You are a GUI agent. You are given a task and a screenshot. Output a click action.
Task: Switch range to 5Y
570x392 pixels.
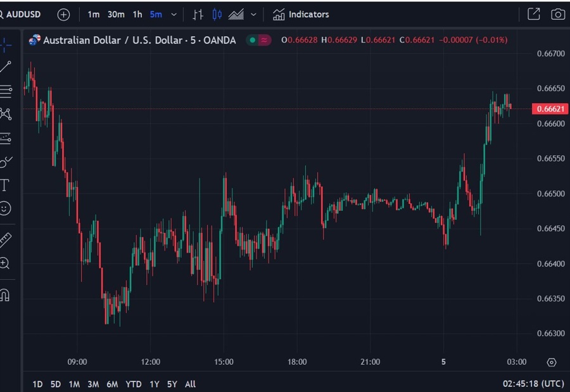[172, 384]
